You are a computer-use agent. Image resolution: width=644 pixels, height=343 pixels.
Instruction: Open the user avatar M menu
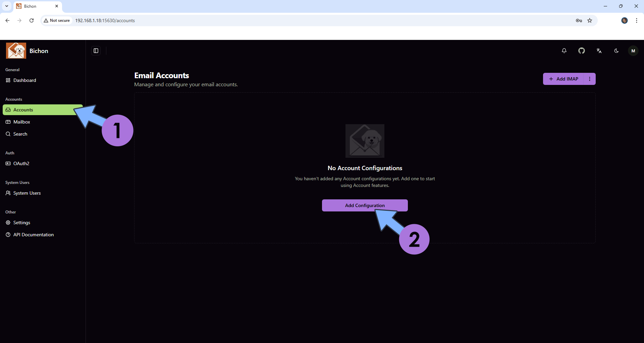(x=633, y=51)
